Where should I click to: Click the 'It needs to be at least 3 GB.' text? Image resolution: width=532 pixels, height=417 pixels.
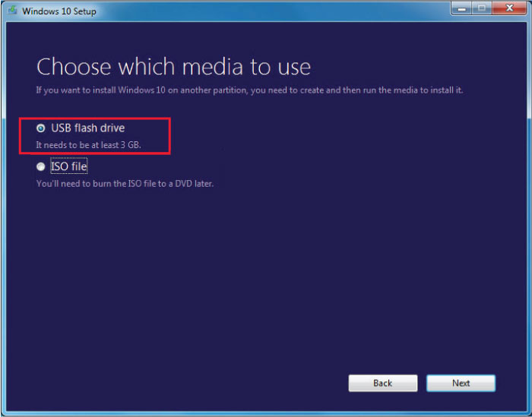click(89, 145)
